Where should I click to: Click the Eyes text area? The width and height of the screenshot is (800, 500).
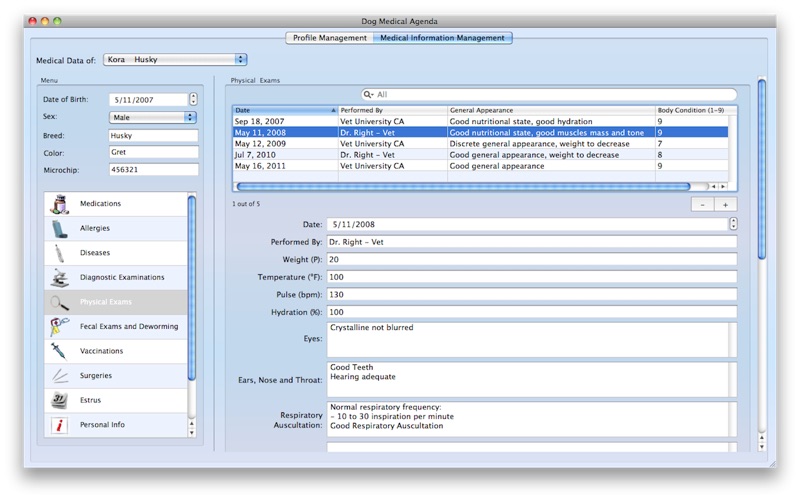point(532,339)
